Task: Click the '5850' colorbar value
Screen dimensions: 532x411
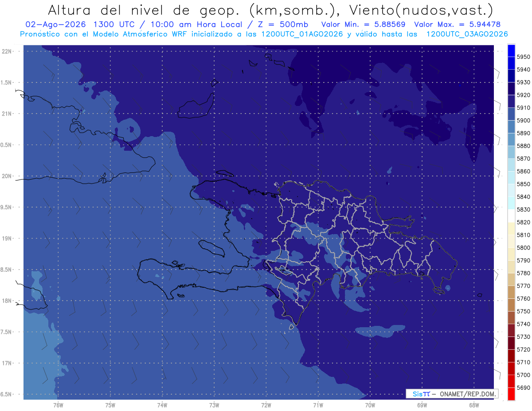Action: (524, 184)
